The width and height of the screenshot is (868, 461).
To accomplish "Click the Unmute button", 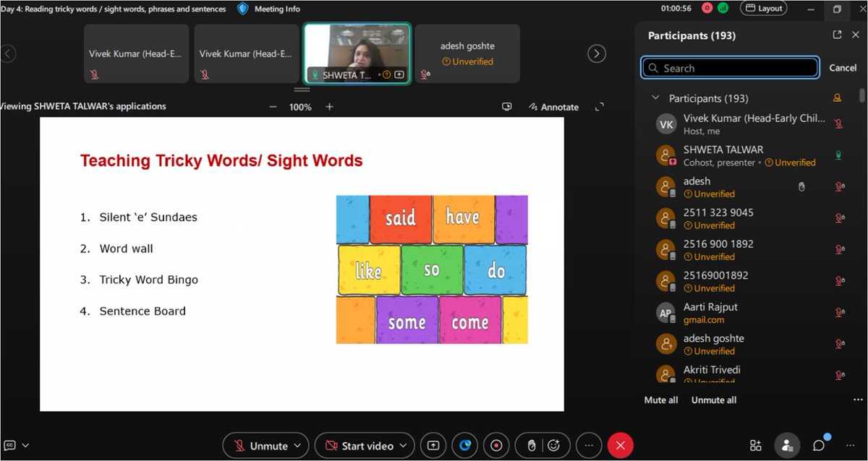I will coord(260,446).
